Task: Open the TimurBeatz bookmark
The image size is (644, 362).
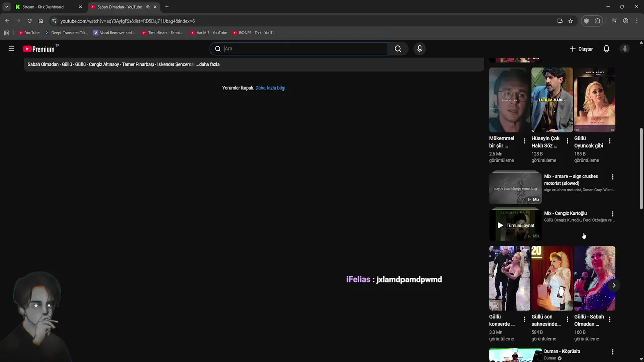Action: [163, 33]
